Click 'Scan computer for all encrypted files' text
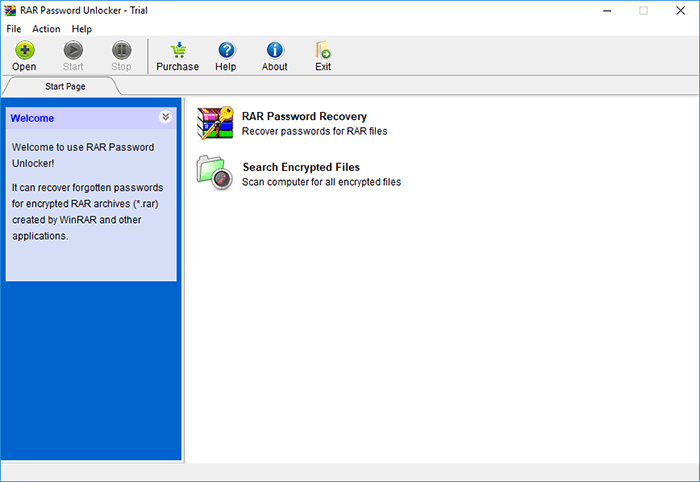This screenshot has height=482, width=700. click(x=321, y=182)
